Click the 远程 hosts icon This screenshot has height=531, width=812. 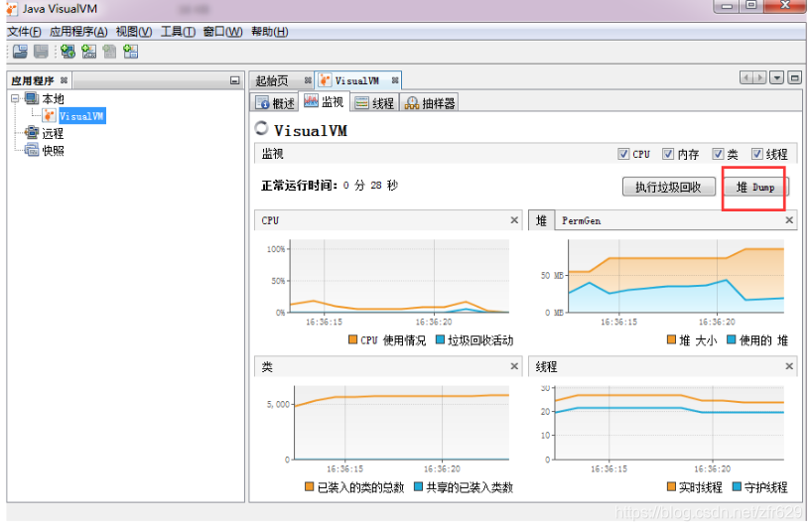[x=32, y=133]
